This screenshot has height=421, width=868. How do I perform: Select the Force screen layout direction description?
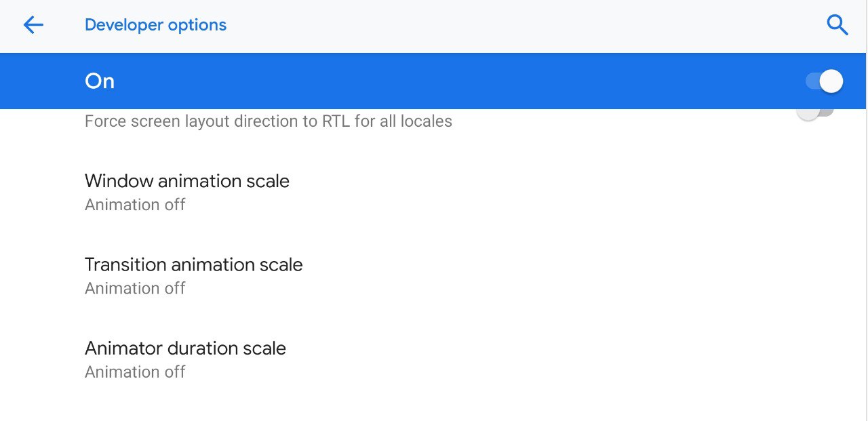click(269, 122)
